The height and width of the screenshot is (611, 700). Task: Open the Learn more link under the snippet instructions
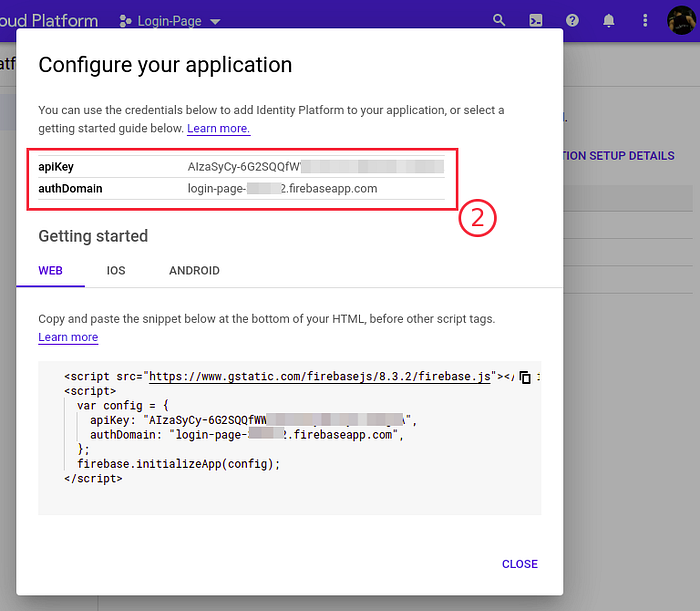pyautogui.click(x=68, y=337)
